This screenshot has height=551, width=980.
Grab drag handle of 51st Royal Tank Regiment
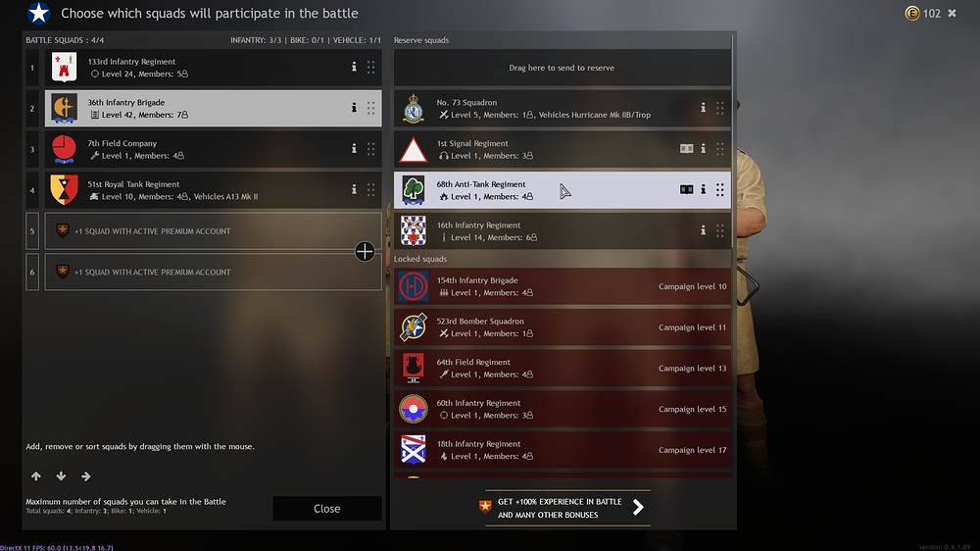click(x=370, y=189)
